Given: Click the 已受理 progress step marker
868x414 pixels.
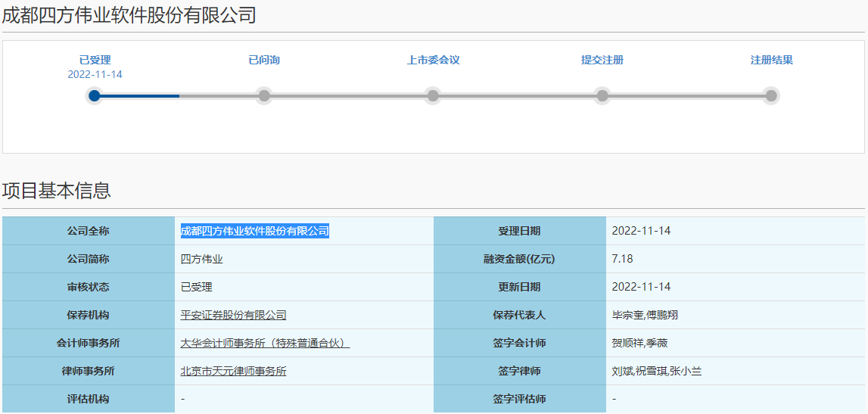Looking at the screenshot, I should [x=95, y=96].
